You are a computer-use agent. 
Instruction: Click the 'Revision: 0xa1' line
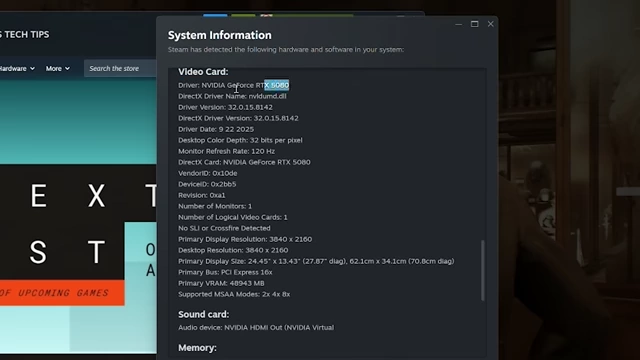(202, 196)
